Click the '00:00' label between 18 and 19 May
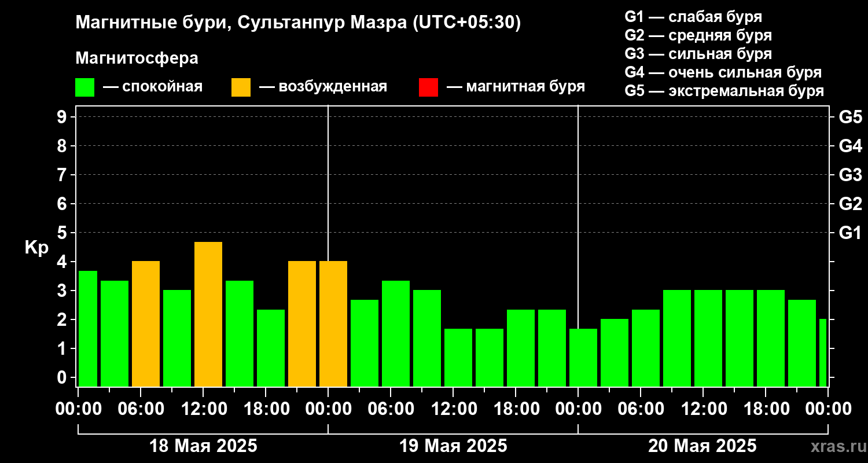 [x=328, y=409]
